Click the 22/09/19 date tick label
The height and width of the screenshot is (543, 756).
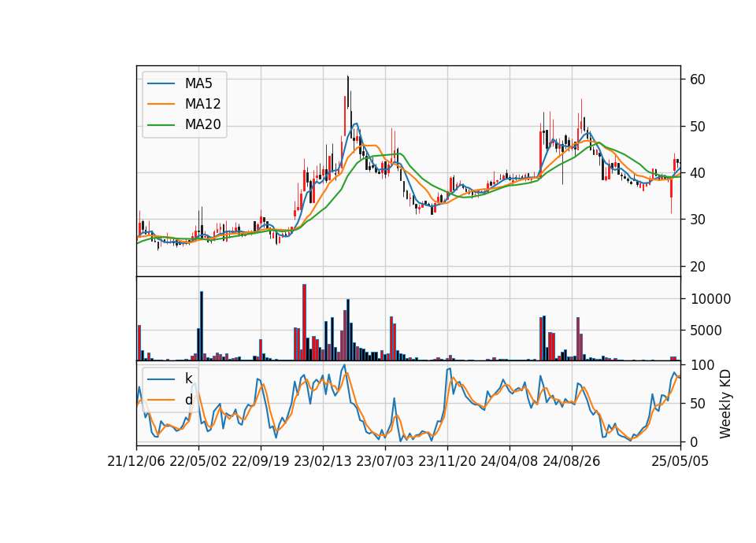point(261,462)
